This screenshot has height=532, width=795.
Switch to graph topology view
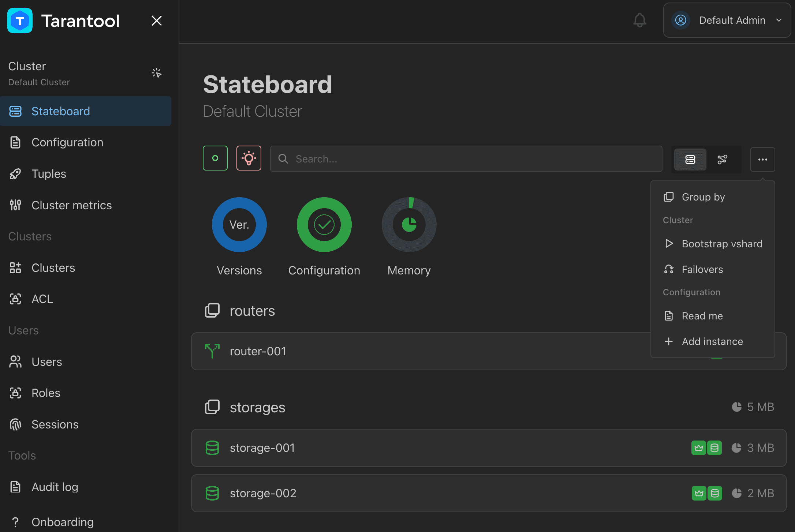pos(722,160)
